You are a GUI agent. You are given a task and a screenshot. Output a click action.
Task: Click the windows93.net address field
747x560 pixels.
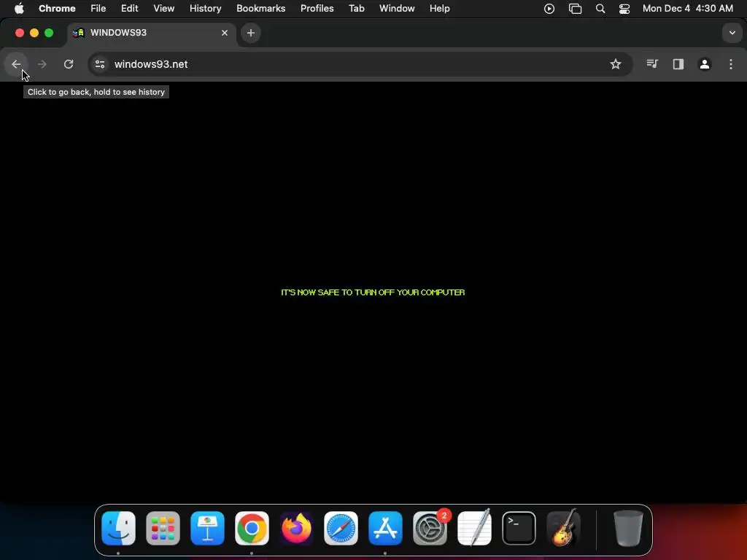[360, 64]
